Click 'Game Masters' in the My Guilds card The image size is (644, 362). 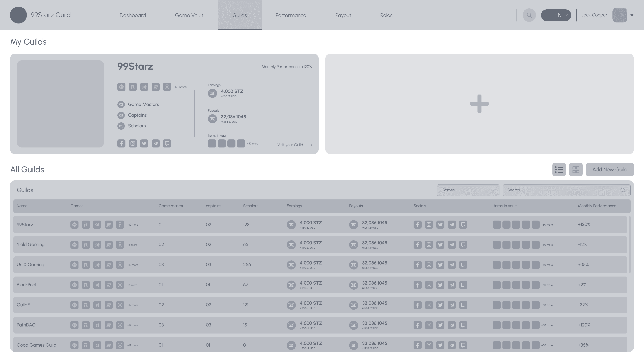(144, 104)
